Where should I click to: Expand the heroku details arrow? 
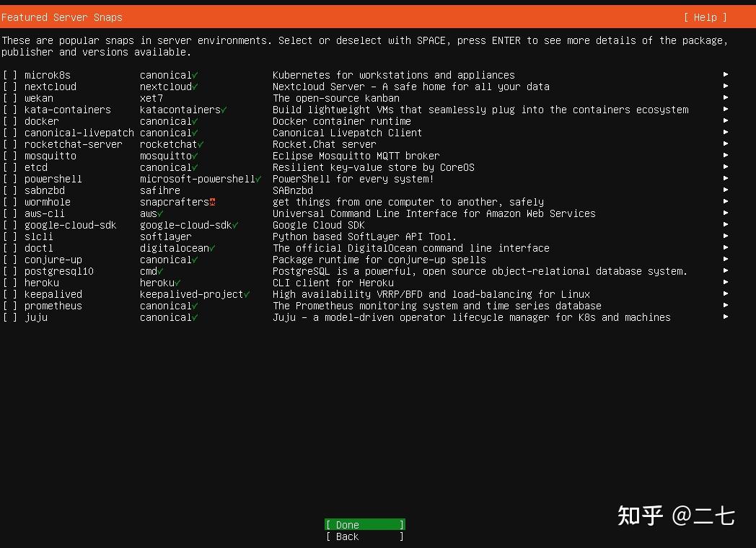pyautogui.click(x=725, y=283)
